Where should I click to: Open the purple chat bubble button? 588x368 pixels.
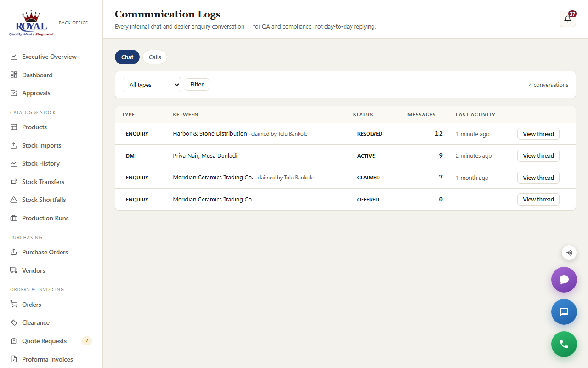[x=564, y=280]
